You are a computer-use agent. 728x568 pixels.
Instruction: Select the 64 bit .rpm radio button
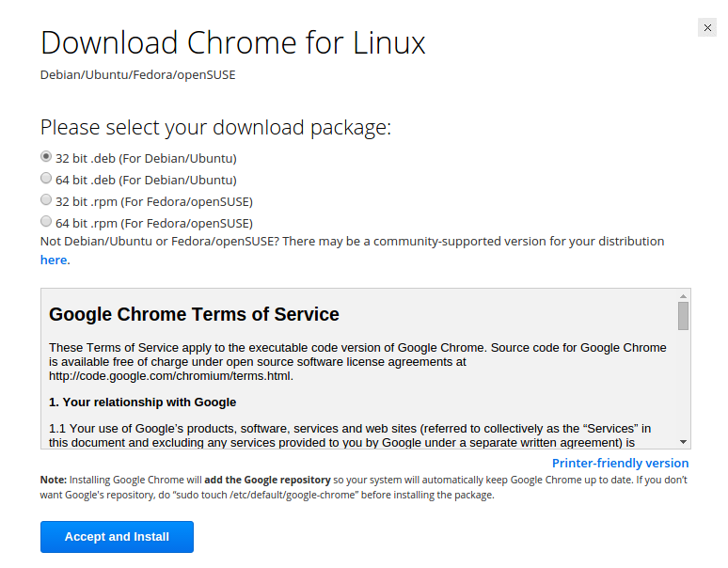pyautogui.click(x=46, y=221)
